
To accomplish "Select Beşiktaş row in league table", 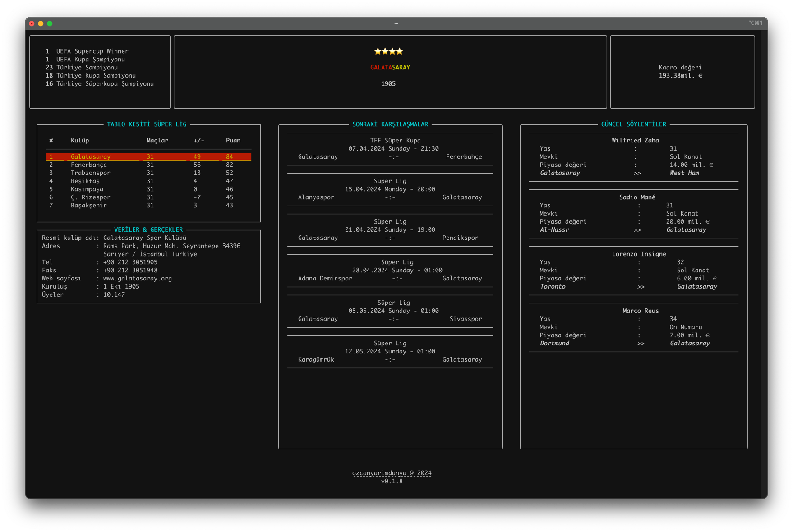I will click(x=148, y=181).
